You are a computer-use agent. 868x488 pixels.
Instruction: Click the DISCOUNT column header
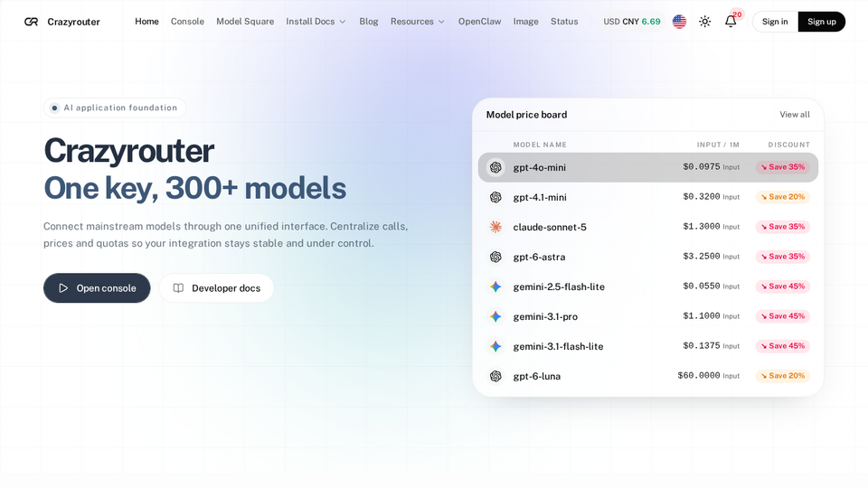click(788, 145)
